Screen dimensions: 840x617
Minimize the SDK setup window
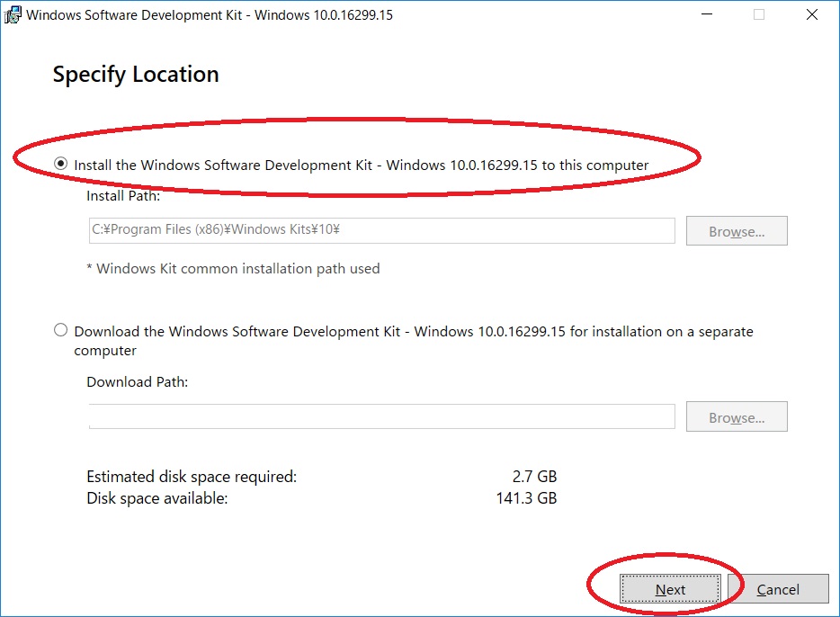707,14
